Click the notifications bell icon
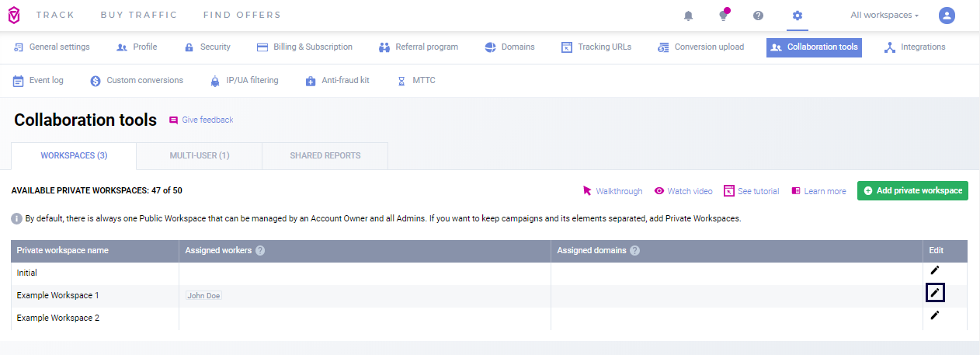Screen dimensions: 980x355 click(x=688, y=16)
